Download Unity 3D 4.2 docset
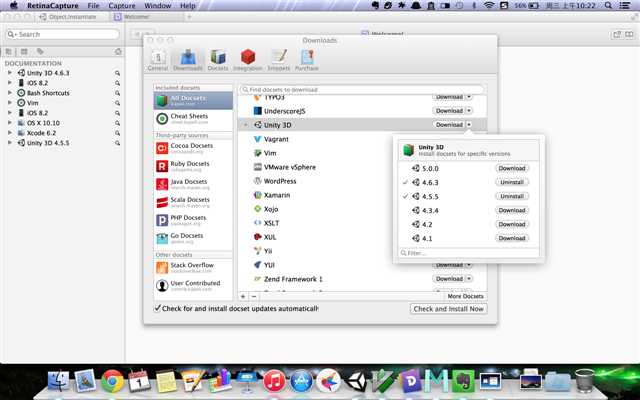This screenshot has width=640, height=400. pyautogui.click(x=512, y=224)
